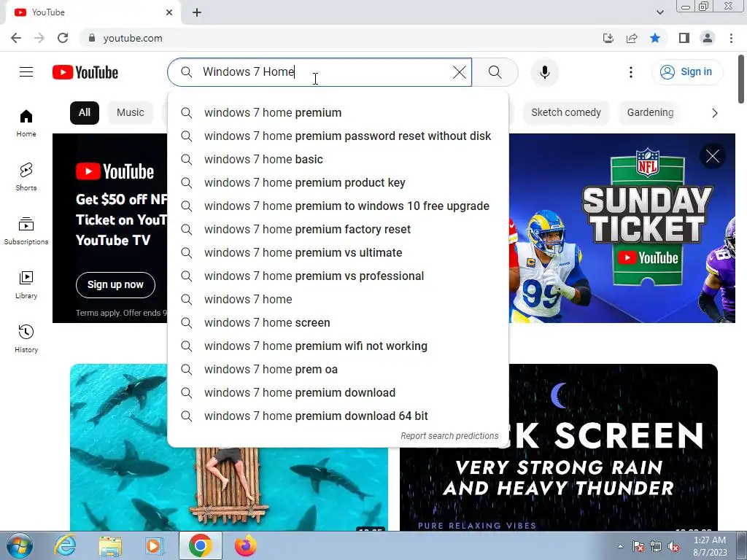Open a new browser tab
The width and height of the screenshot is (747, 560).
pyautogui.click(x=197, y=12)
